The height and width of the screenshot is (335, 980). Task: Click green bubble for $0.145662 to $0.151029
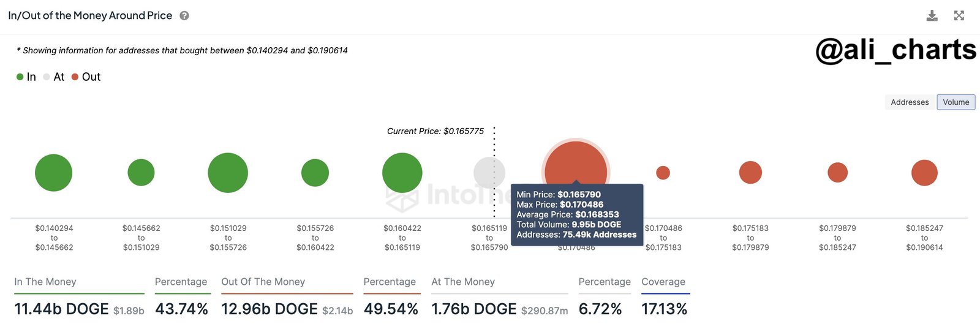[141, 173]
